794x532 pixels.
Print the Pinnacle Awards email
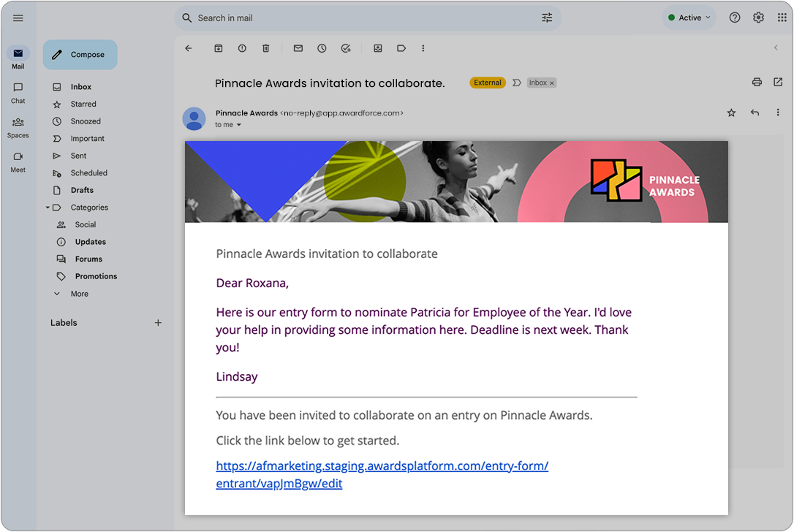(757, 82)
